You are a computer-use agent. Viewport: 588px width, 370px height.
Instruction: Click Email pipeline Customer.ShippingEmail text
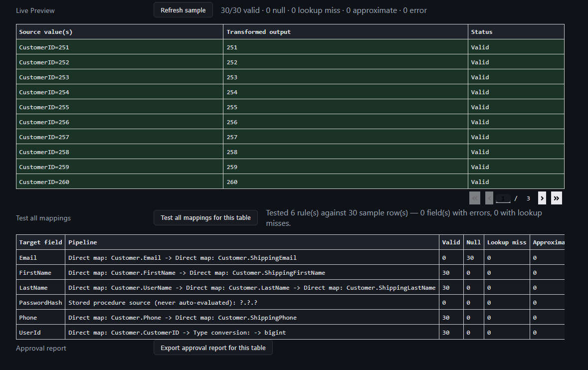pyautogui.click(x=257, y=257)
